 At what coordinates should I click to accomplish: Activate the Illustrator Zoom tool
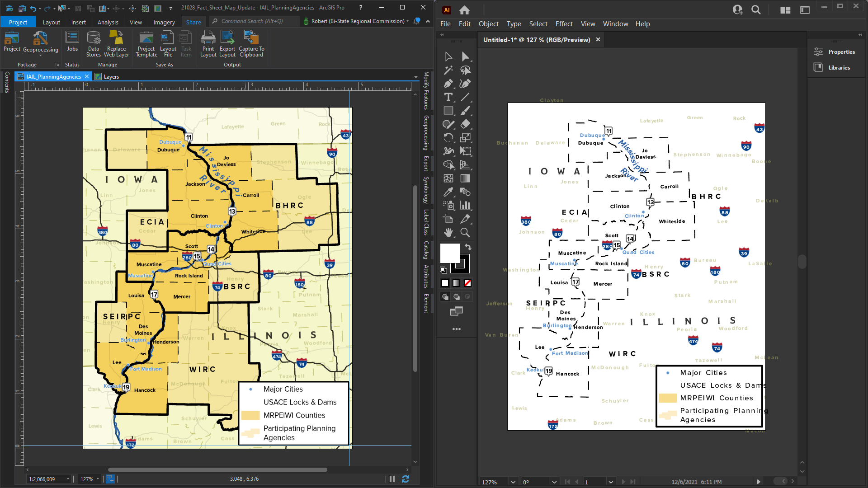point(465,233)
